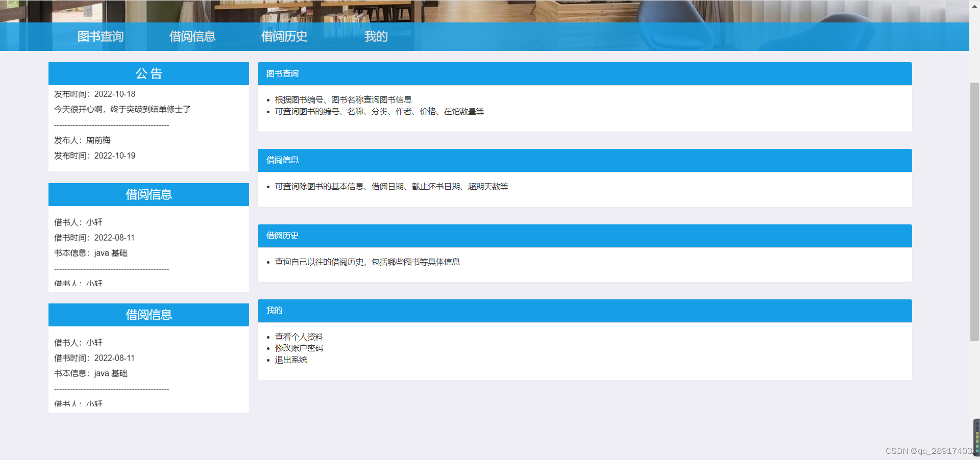Image resolution: width=980 pixels, height=460 pixels.
Task: Select 修改账户密码 link
Action: pos(299,348)
